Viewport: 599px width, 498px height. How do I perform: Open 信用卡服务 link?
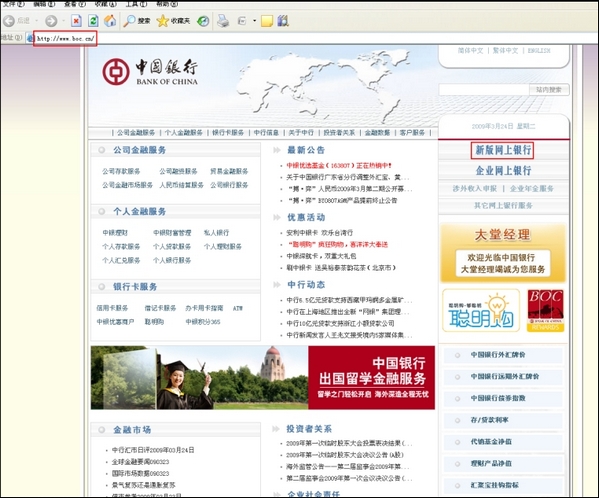(x=112, y=308)
